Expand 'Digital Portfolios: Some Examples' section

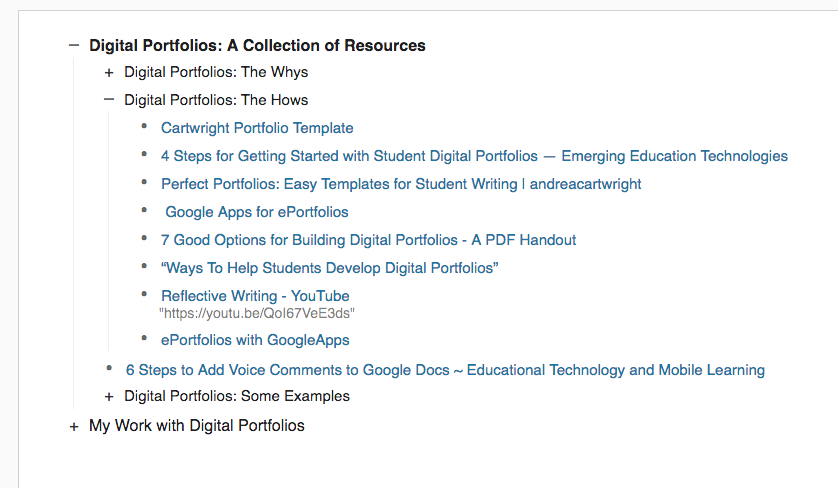(109, 397)
